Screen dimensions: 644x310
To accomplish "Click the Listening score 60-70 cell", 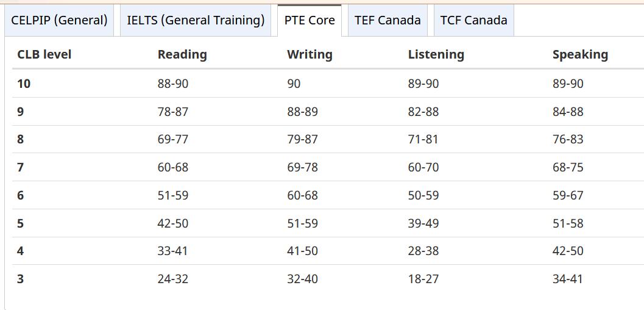I will 423,167.
